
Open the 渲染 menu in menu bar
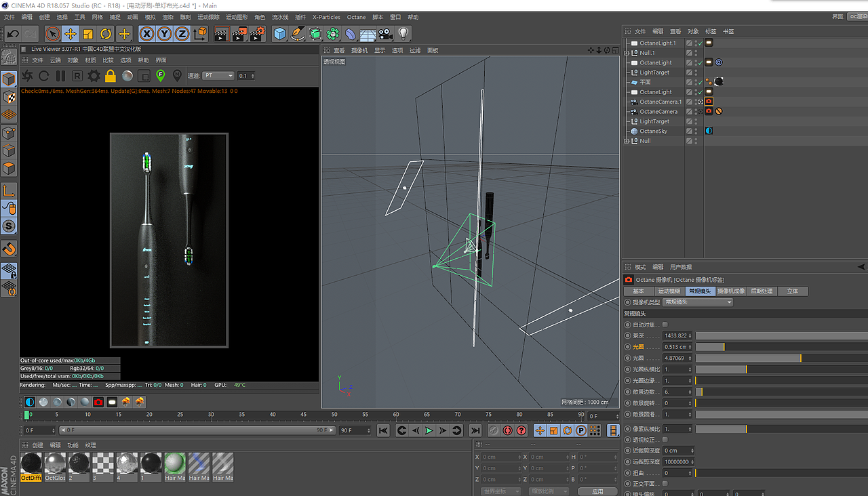pos(167,17)
